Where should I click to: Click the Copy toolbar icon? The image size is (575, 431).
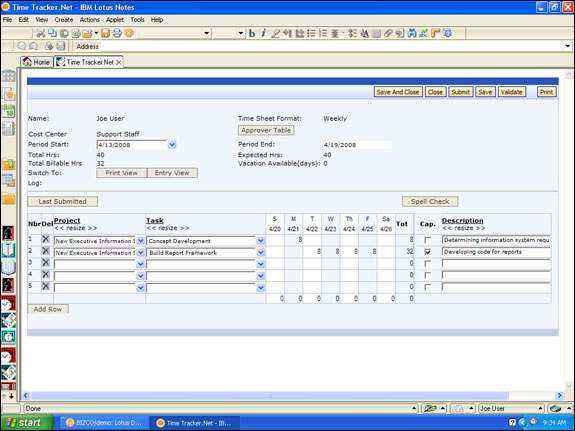click(52, 33)
